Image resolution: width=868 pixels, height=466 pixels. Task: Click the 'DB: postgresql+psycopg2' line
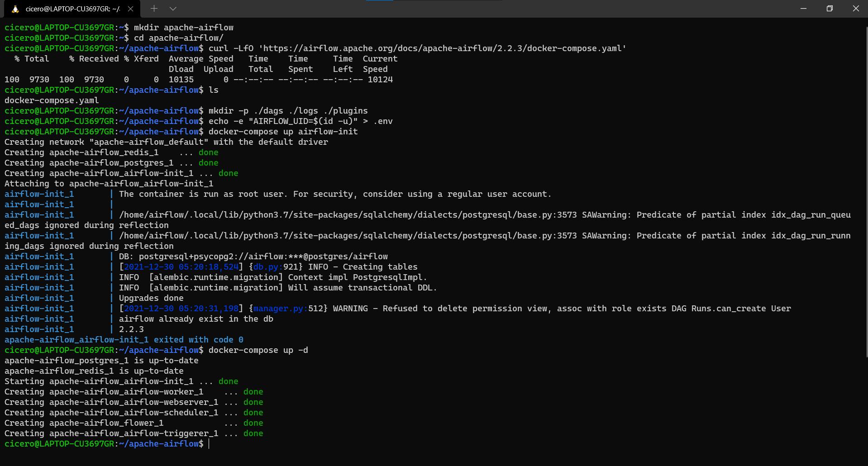click(253, 257)
